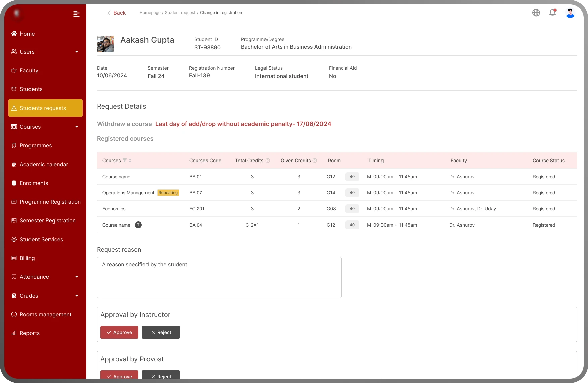Click the Programme Registration icon
588x383 pixels.
(x=14, y=202)
